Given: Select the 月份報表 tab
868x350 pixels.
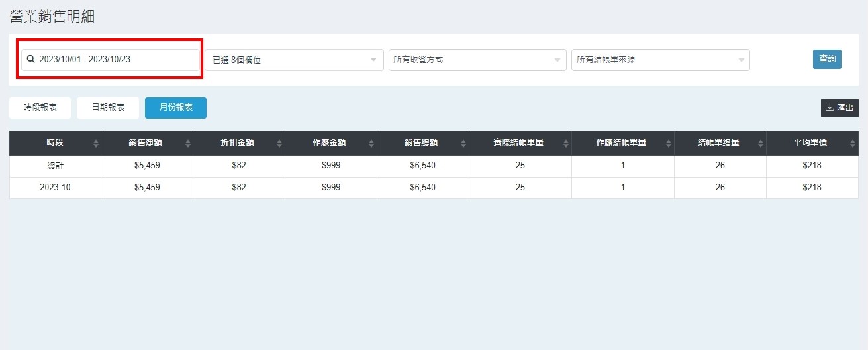Looking at the screenshot, I should click(x=175, y=107).
